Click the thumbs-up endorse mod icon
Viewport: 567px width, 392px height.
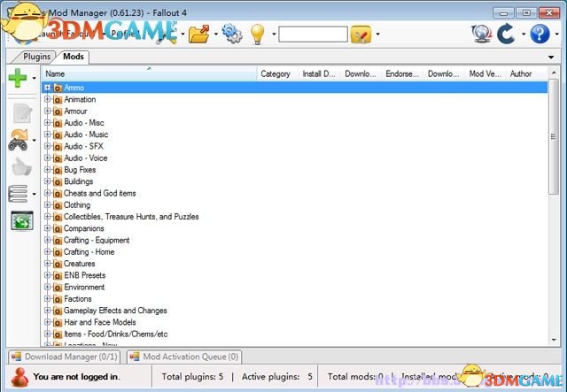21,167
